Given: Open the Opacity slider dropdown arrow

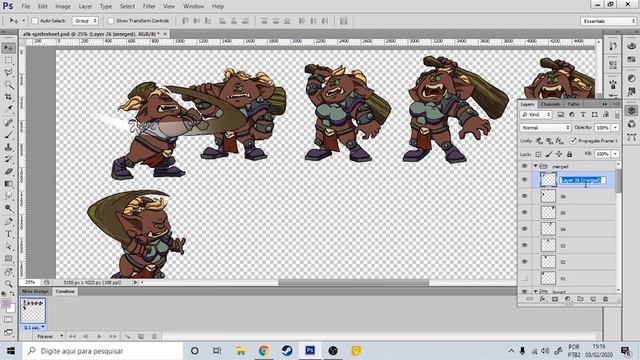Looking at the screenshot, I should coord(616,128).
